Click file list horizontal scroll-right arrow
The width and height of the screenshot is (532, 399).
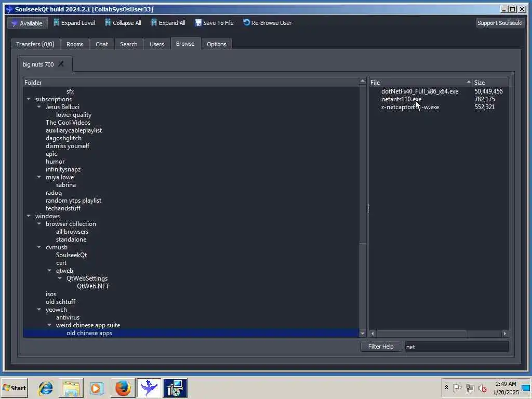tap(505, 334)
